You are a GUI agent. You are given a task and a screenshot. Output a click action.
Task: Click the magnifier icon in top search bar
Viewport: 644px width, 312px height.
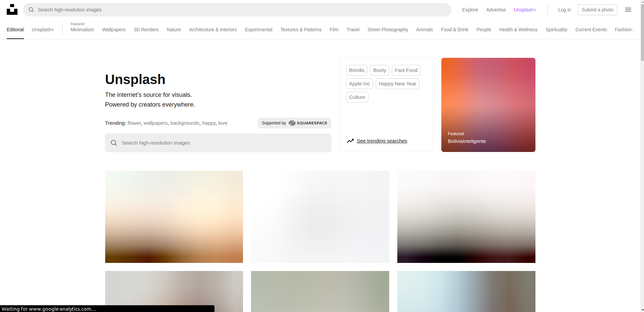click(x=31, y=10)
